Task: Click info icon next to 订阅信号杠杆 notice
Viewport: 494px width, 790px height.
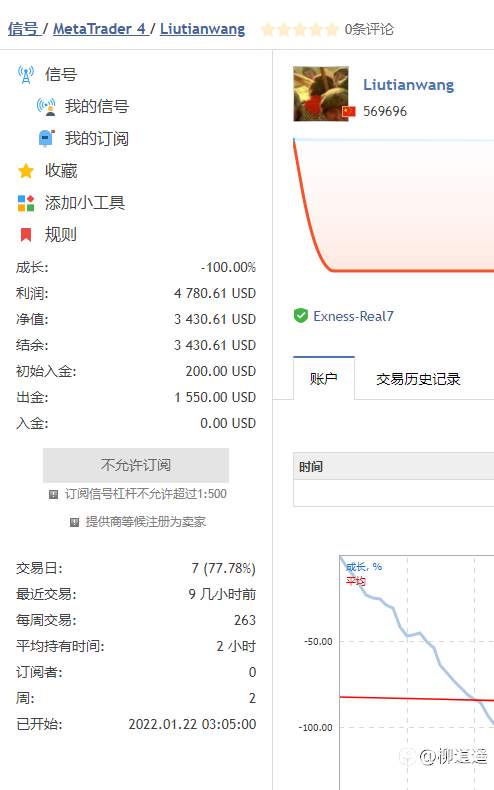Action: click(53, 494)
